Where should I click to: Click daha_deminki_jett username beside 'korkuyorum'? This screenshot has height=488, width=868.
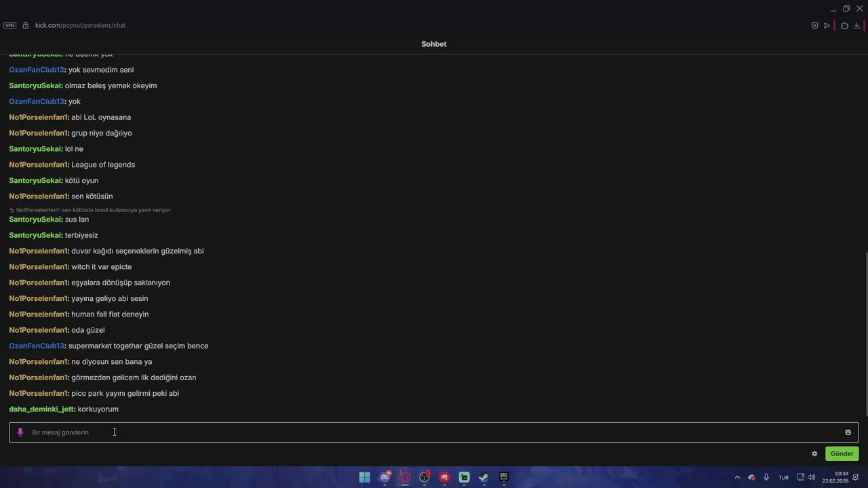pyautogui.click(x=42, y=409)
